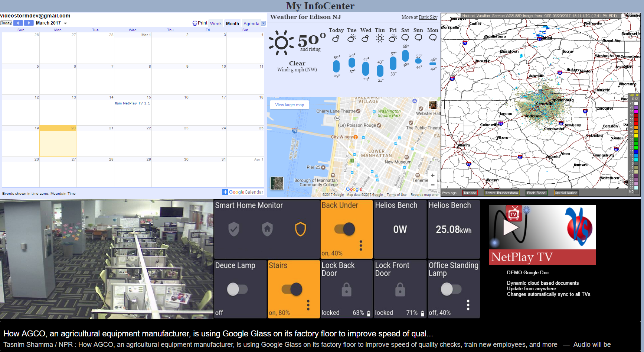Switch map to satellite thumbnail
644x352 pixels.
click(277, 183)
